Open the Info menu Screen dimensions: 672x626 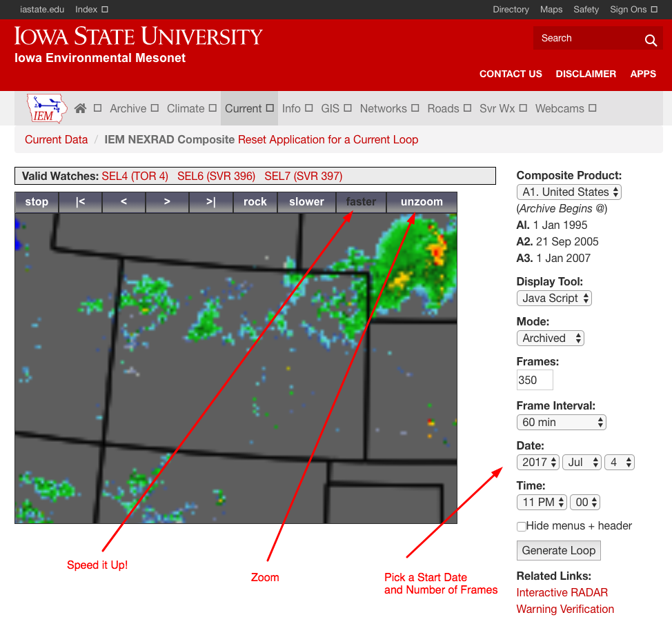coord(297,108)
